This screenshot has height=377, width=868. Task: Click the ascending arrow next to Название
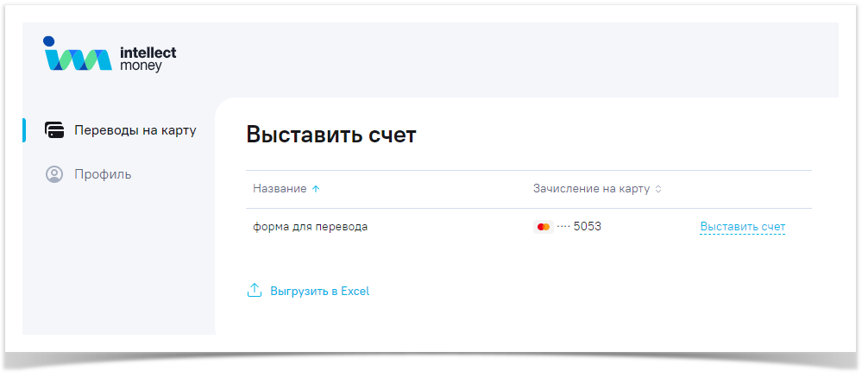pos(316,189)
